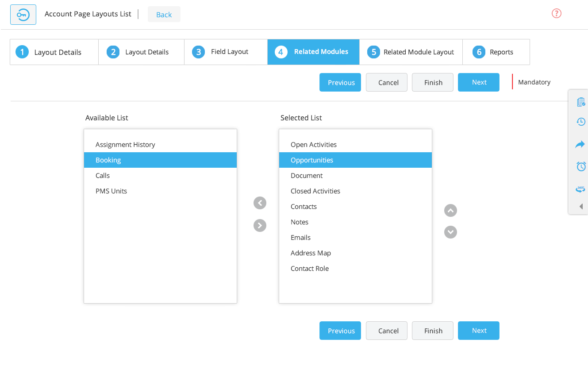Image resolution: width=588 pixels, height=366 pixels.
Task: Move Opportunities down with the down chevron
Action: coord(450,232)
